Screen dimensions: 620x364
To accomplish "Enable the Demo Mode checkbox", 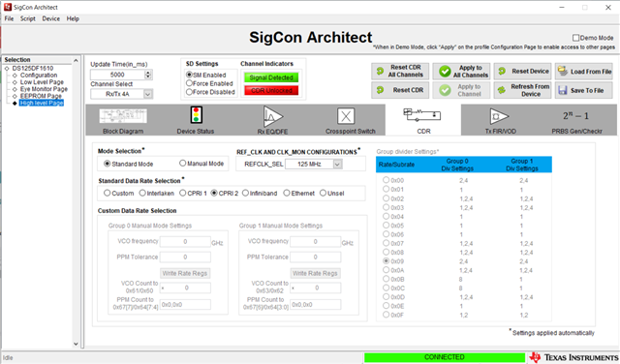I will click(575, 38).
